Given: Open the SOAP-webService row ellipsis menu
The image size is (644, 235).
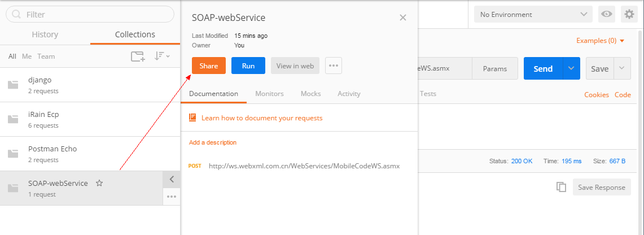Looking at the screenshot, I should click(172, 197).
